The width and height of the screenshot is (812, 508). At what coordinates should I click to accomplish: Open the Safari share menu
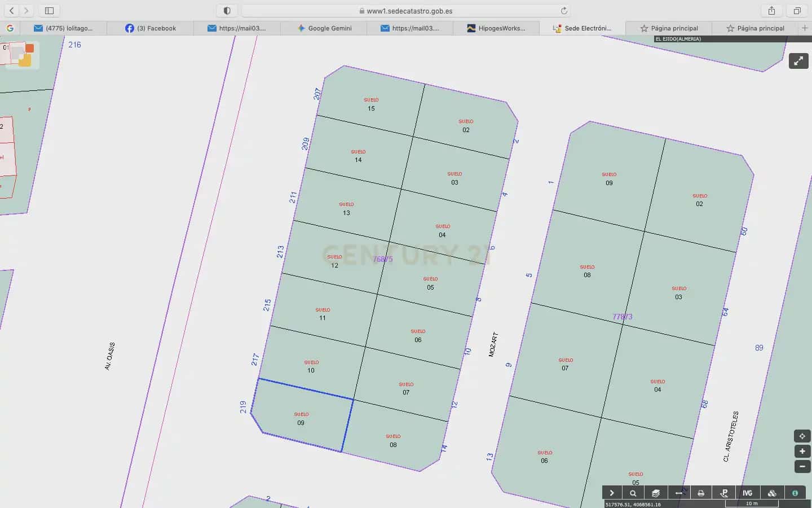771,11
